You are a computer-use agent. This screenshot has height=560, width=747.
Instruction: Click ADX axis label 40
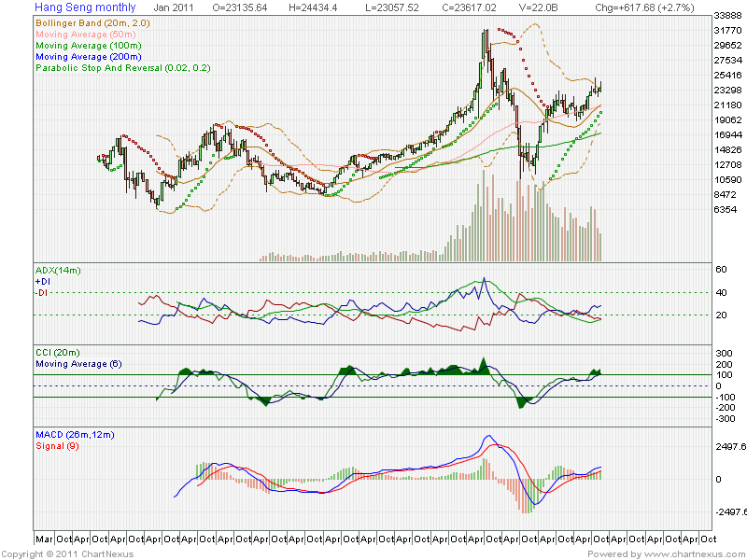tap(721, 292)
